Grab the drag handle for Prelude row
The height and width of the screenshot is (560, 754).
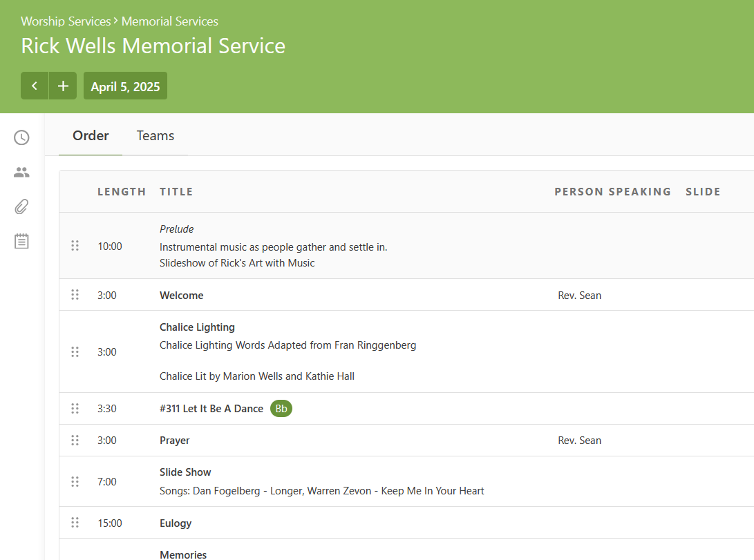pos(75,246)
